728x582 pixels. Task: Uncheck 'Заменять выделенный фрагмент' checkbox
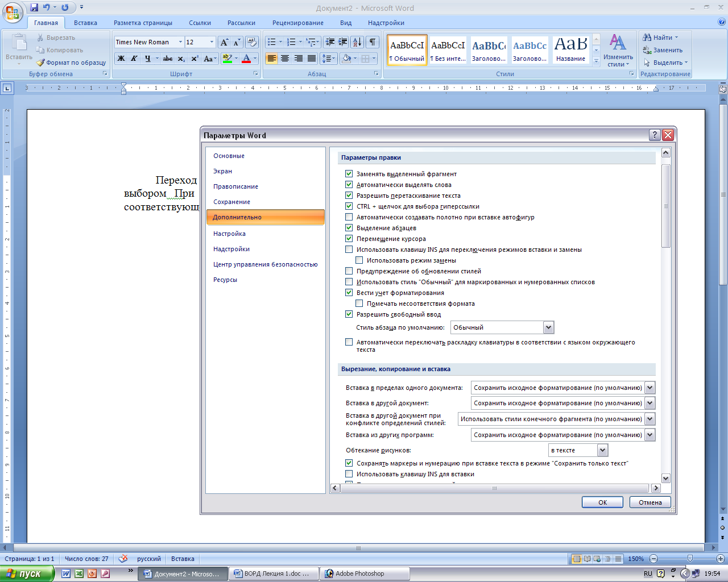(x=349, y=174)
